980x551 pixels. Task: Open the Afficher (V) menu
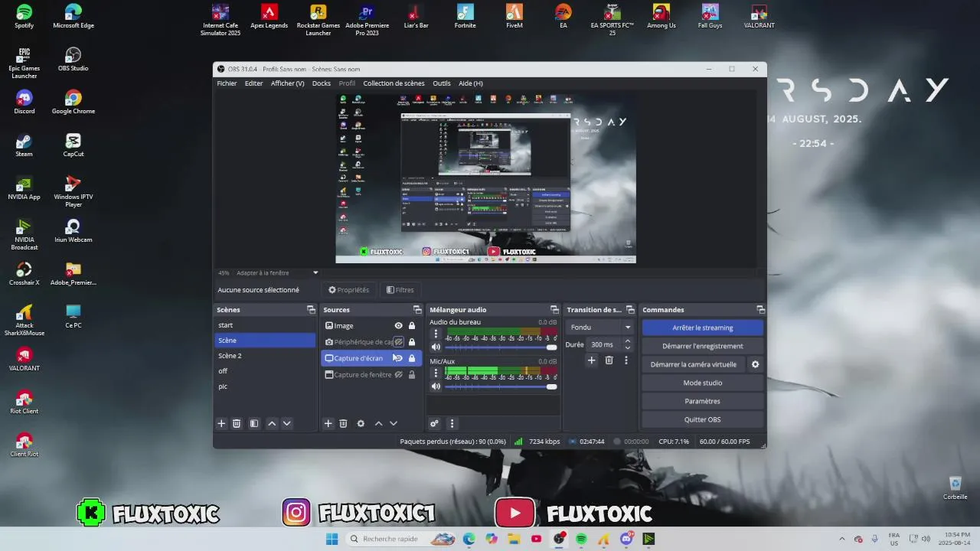tap(287, 83)
